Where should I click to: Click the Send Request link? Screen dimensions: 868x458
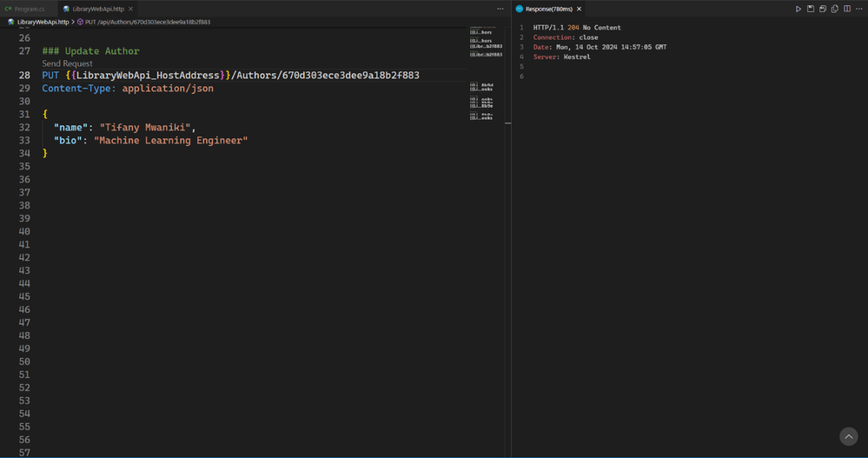click(x=67, y=63)
